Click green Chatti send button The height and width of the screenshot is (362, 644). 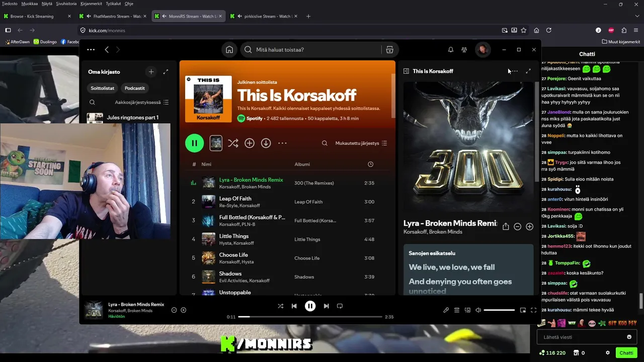626,353
